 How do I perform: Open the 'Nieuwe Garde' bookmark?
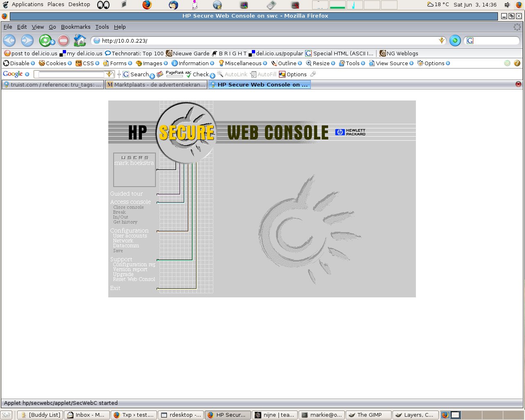[x=187, y=53]
